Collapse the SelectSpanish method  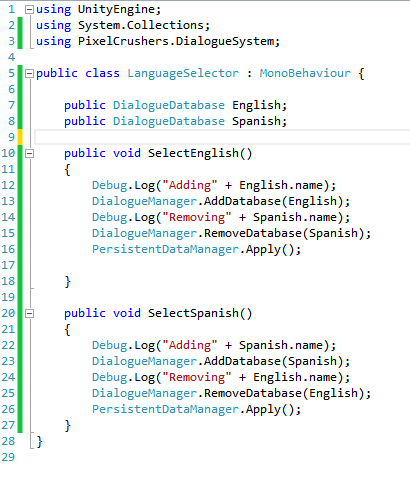point(30,313)
